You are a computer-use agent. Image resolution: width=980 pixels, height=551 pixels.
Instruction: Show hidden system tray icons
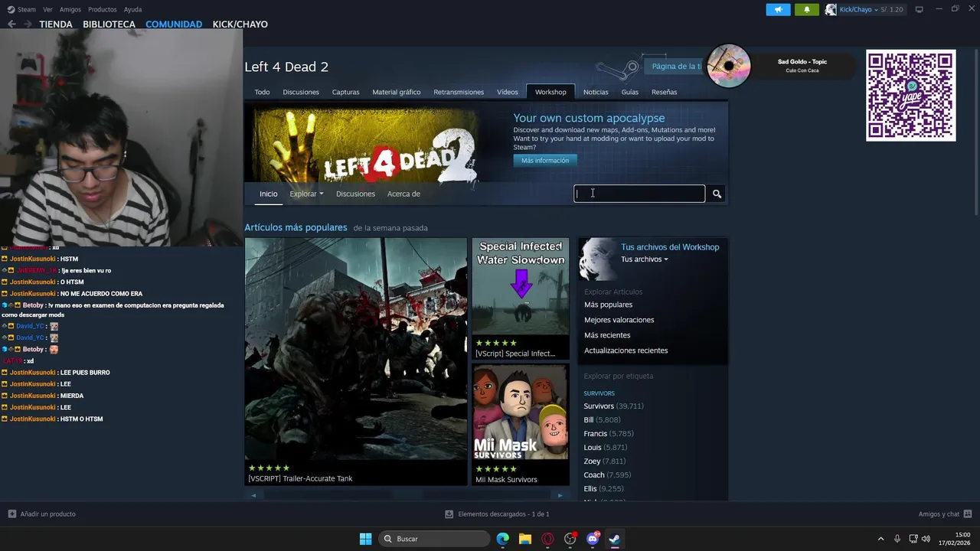[880, 539]
